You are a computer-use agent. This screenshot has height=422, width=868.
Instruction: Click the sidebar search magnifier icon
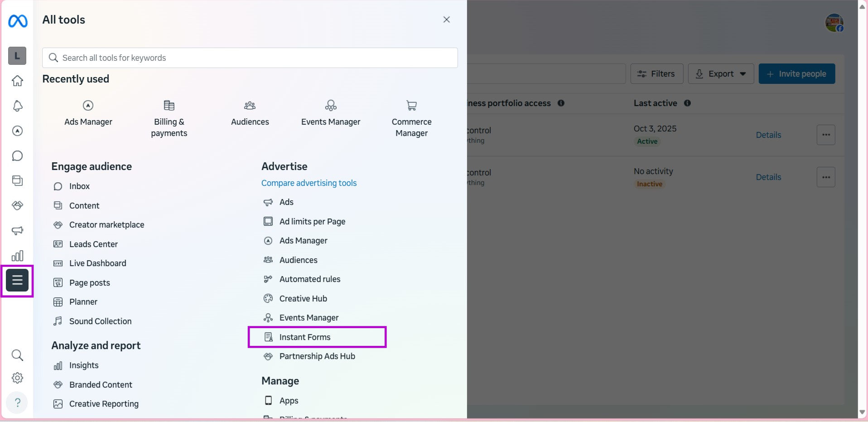point(17,355)
